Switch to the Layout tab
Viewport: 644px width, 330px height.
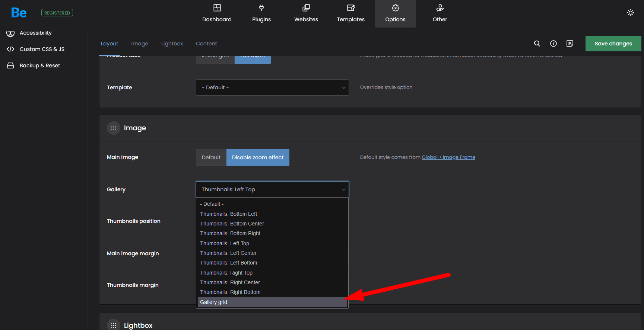coord(110,44)
